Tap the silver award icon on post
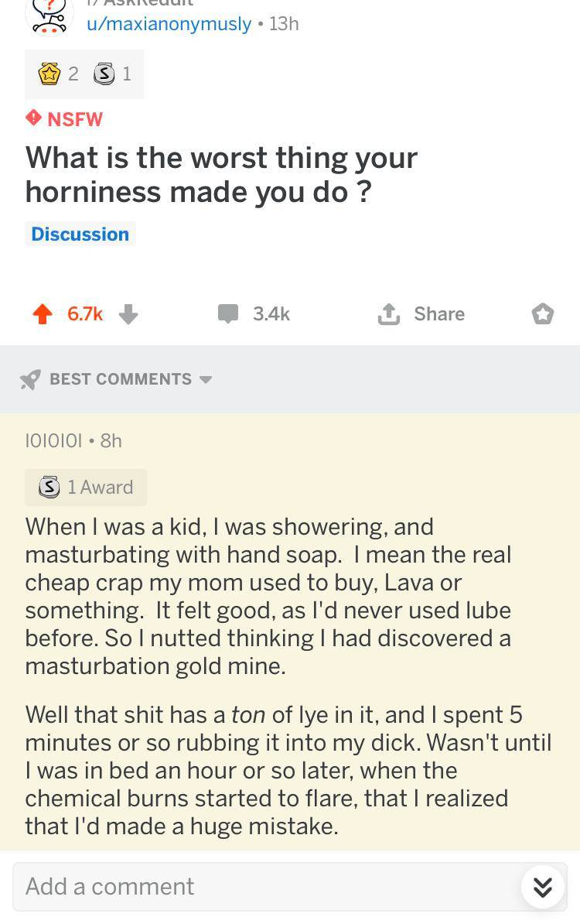580x924 pixels. 104,74
